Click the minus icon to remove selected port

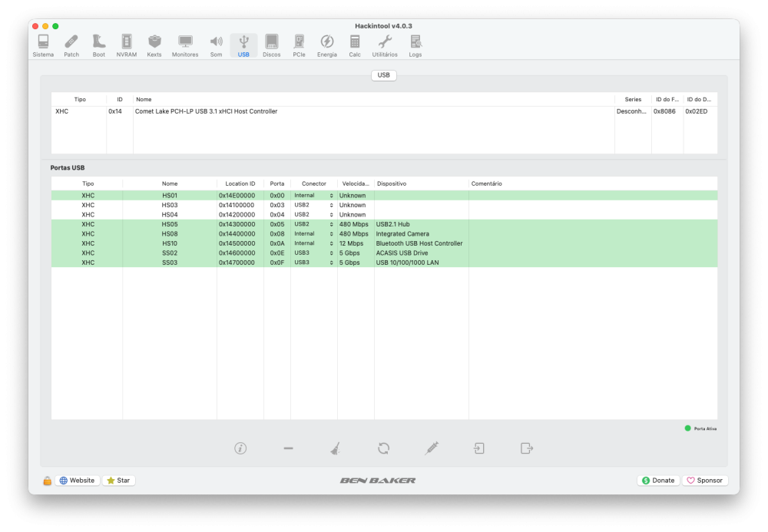click(x=288, y=448)
